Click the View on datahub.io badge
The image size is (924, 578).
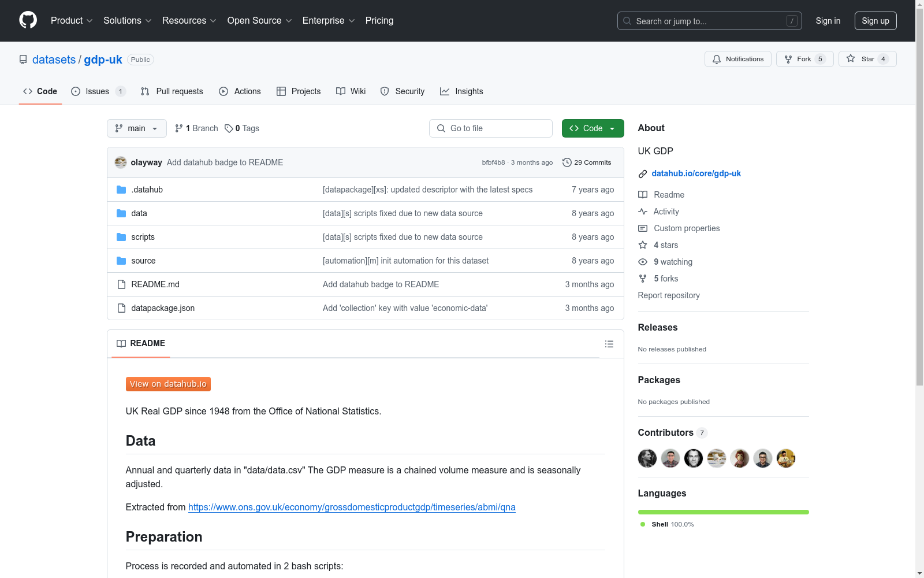[168, 384]
